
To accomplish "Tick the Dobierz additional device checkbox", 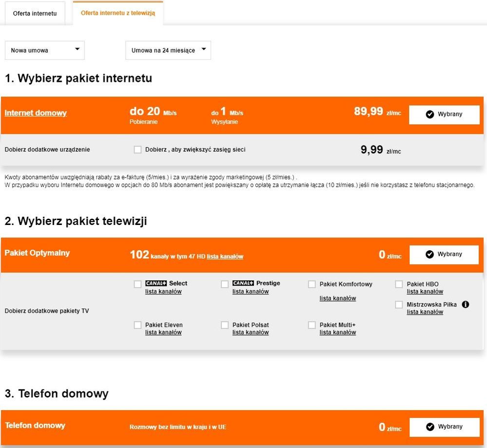I will 137,149.
